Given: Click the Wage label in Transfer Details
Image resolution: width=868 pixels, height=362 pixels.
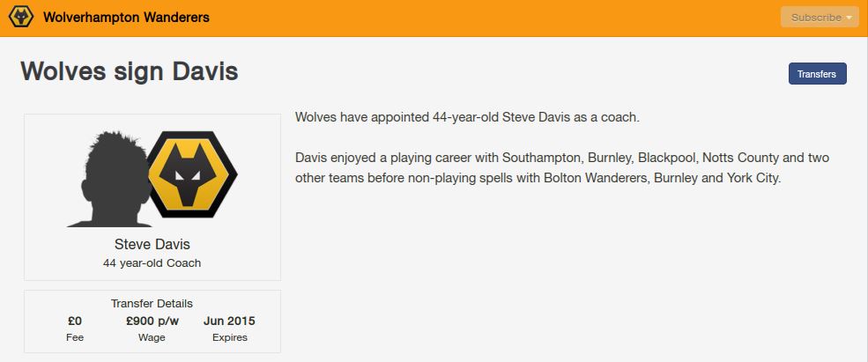Looking at the screenshot, I should click(x=152, y=337).
